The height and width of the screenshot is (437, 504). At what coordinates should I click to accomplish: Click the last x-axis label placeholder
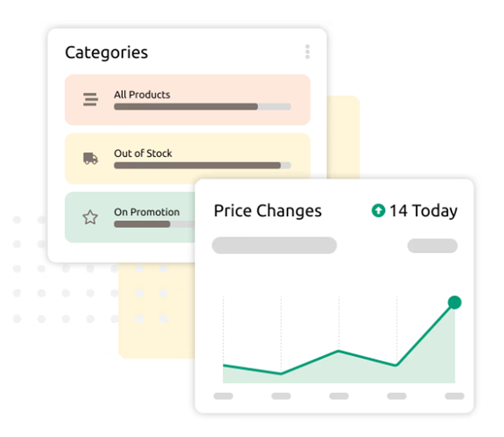point(454,396)
